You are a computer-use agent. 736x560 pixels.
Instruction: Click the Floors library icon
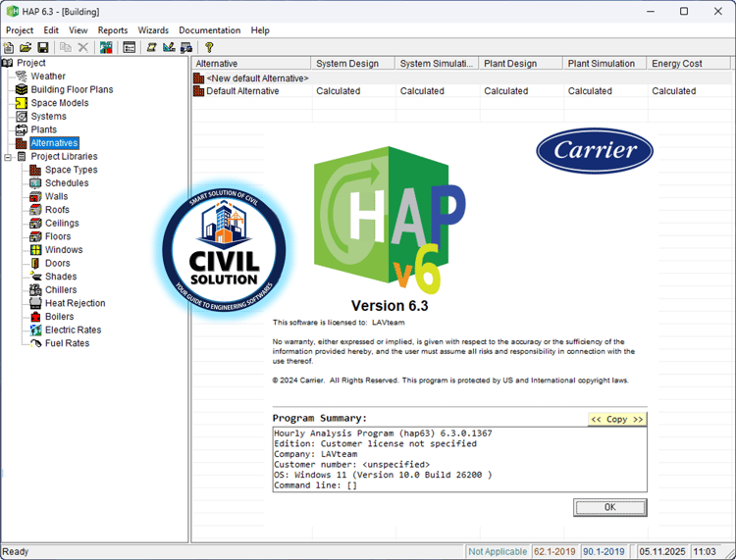[35, 236]
